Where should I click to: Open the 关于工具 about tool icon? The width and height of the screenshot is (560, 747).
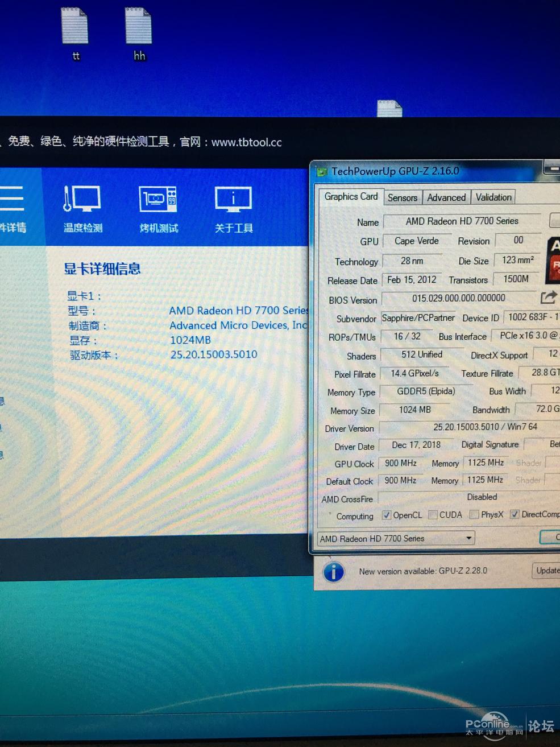234,209
